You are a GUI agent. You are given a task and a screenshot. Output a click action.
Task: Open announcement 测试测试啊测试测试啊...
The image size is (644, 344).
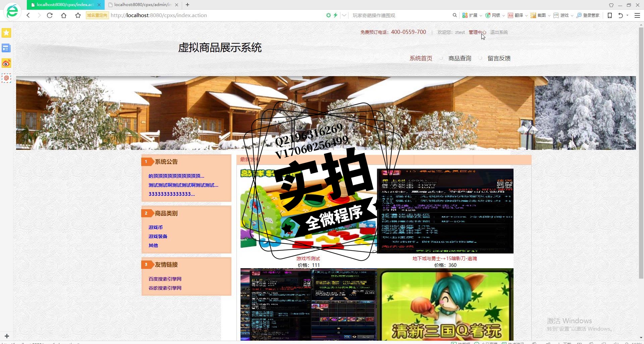click(183, 185)
